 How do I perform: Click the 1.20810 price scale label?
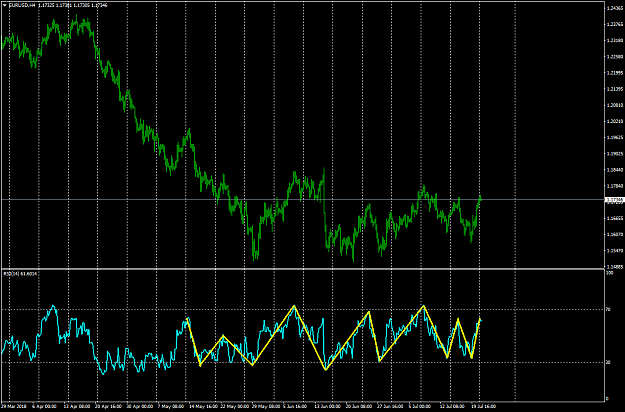coord(614,105)
